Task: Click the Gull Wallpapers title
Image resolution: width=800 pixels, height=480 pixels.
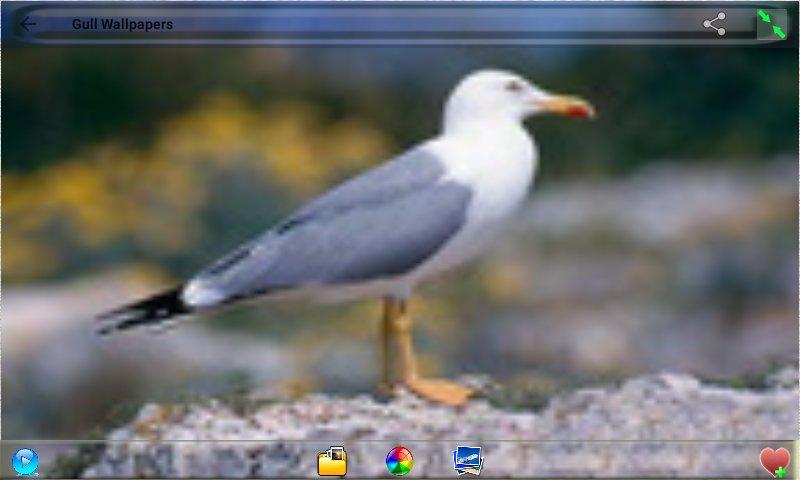Action: tap(122, 24)
